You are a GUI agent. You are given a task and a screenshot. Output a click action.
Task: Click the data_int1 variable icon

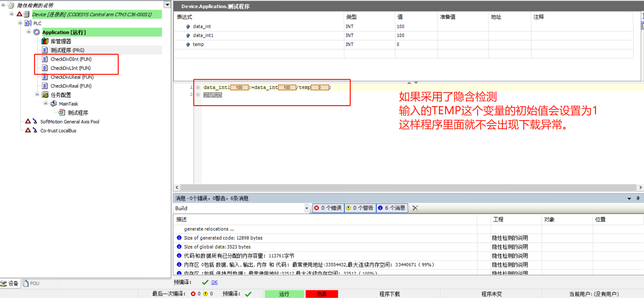(188, 35)
